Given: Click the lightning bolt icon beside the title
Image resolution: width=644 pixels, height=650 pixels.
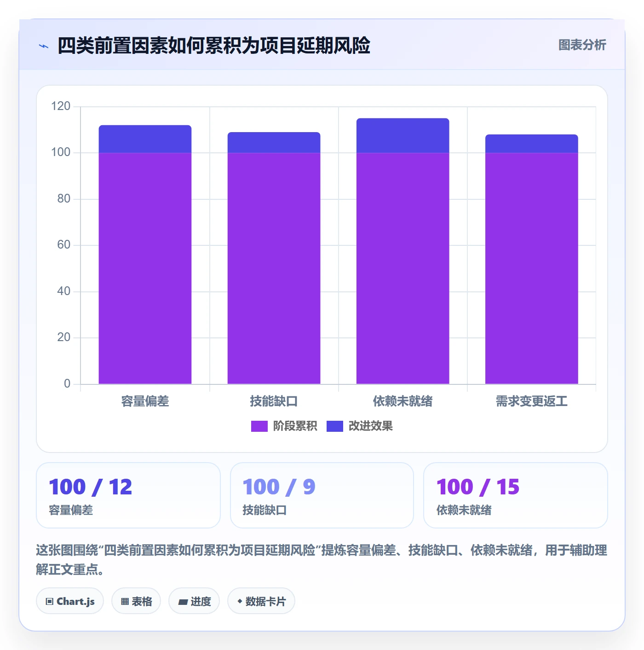Looking at the screenshot, I should pos(44,46).
